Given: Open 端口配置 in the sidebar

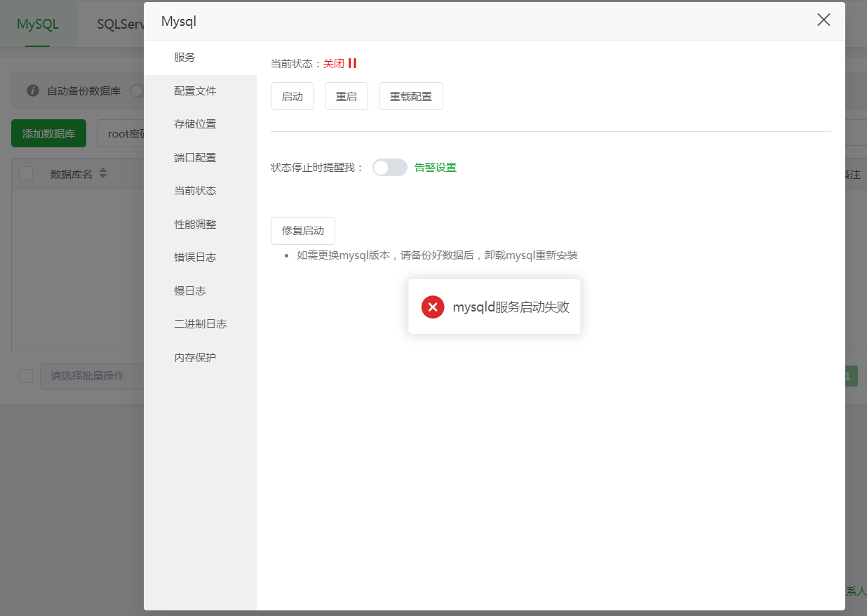Looking at the screenshot, I should pyautogui.click(x=200, y=158).
